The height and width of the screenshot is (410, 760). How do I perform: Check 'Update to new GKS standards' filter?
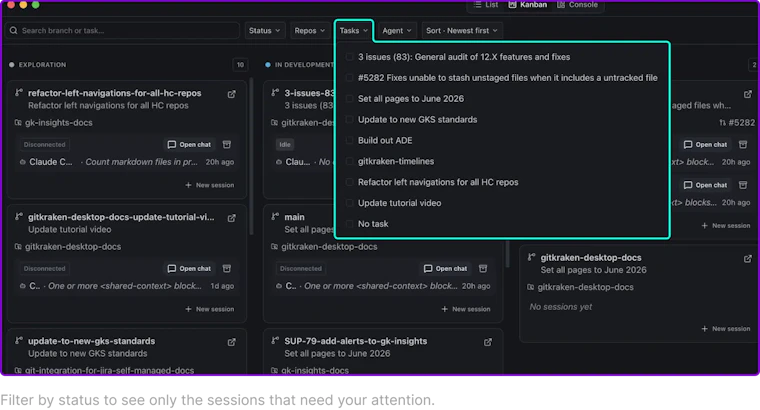pos(349,119)
